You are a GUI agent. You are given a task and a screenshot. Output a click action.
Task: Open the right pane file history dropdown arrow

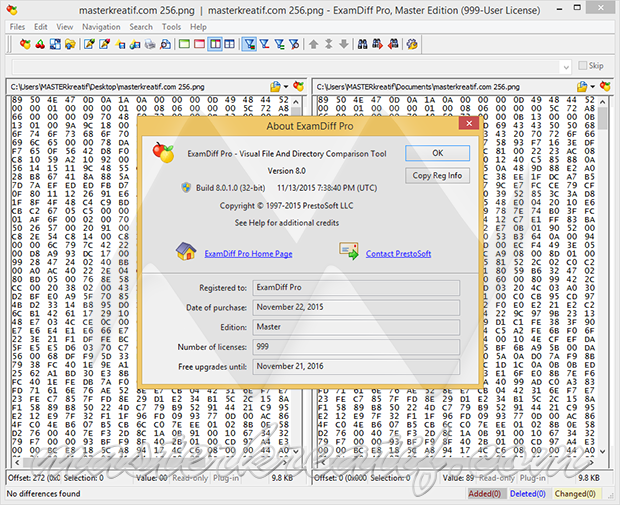[592, 87]
